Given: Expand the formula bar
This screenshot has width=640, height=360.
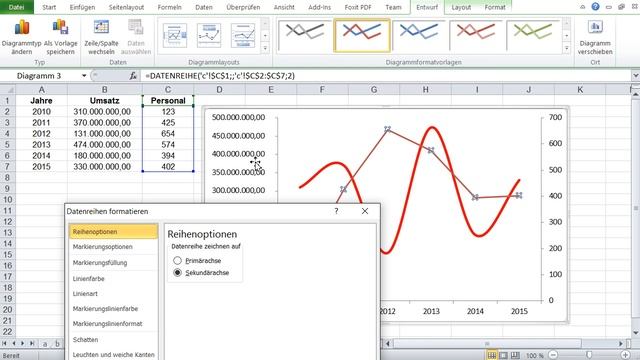Looking at the screenshot, I should coord(636,76).
